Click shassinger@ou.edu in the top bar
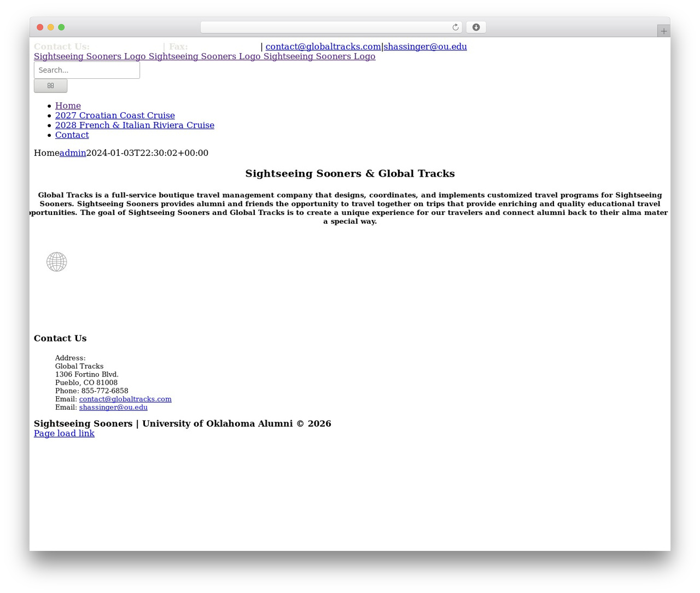The image size is (700, 593). click(425, 46)
